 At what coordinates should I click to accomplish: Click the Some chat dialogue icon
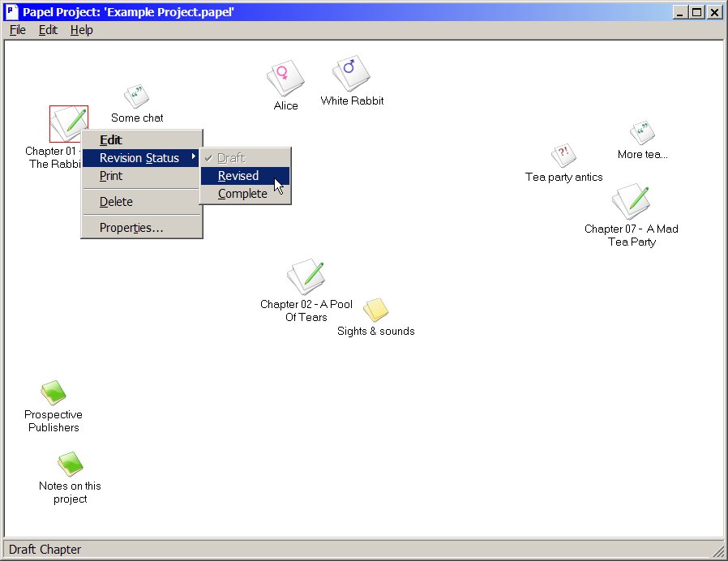136,96
